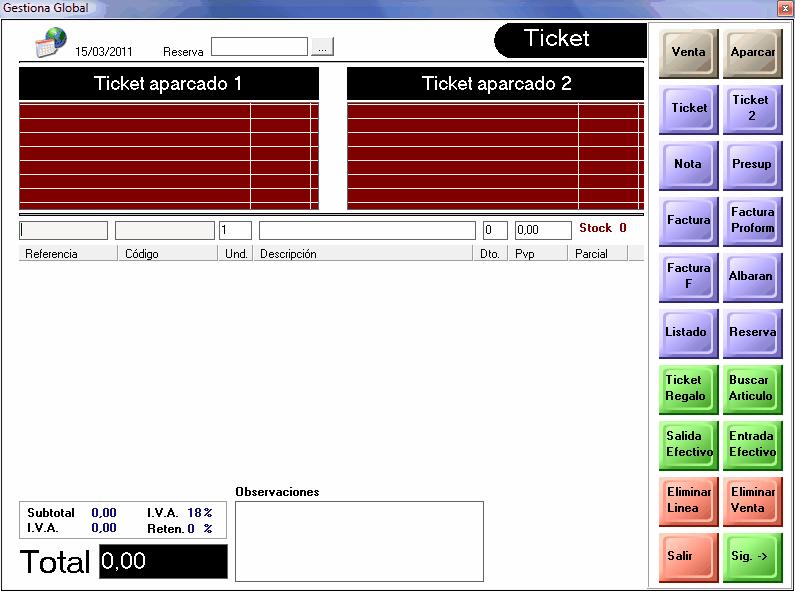Click the Descripción column header
795x592 pixels.
tap(363, 253)
